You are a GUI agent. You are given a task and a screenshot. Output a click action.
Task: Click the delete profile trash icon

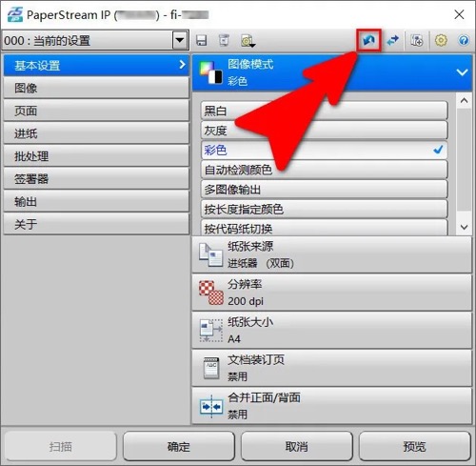(x=224, y=40)
